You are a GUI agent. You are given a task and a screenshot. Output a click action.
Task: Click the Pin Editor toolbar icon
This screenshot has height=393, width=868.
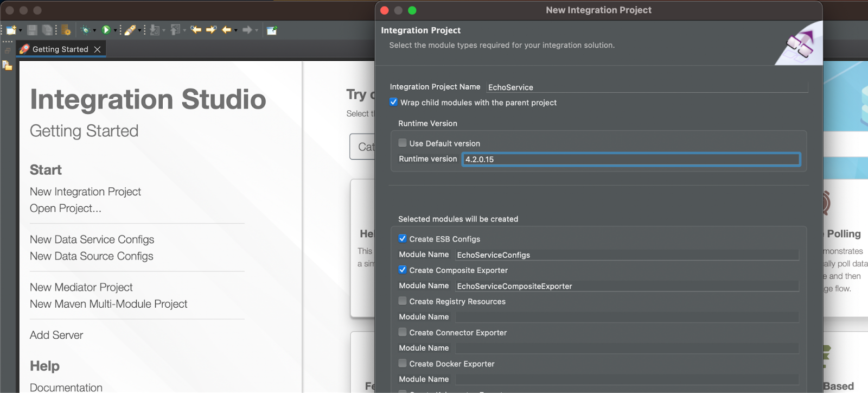[x=272, y=30]
